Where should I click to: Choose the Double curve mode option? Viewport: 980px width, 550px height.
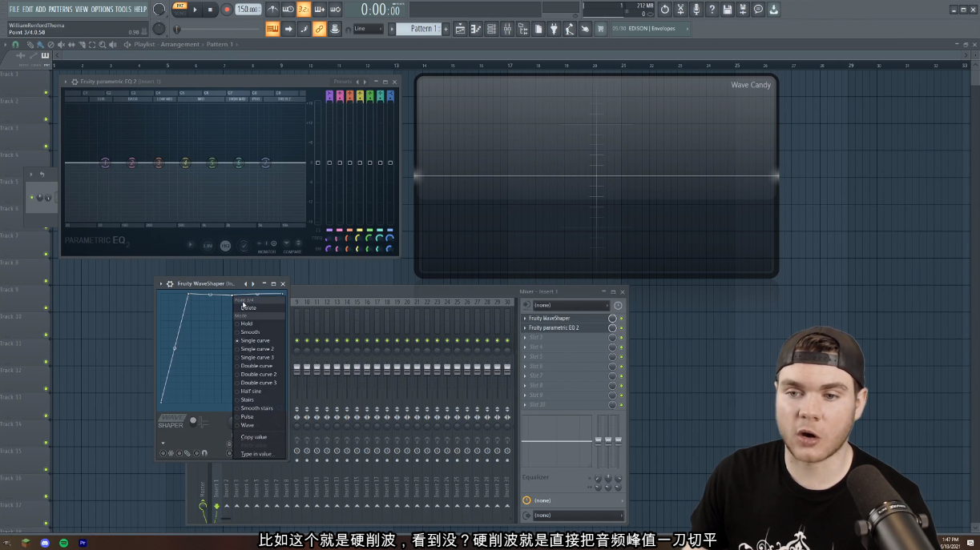(x=256, y=366)
